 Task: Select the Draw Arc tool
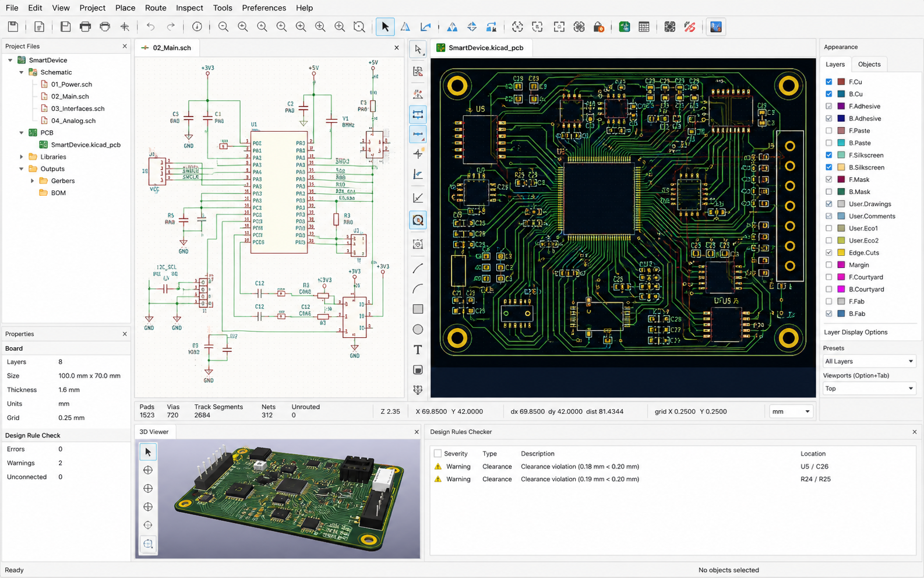(x=418, y=288)
